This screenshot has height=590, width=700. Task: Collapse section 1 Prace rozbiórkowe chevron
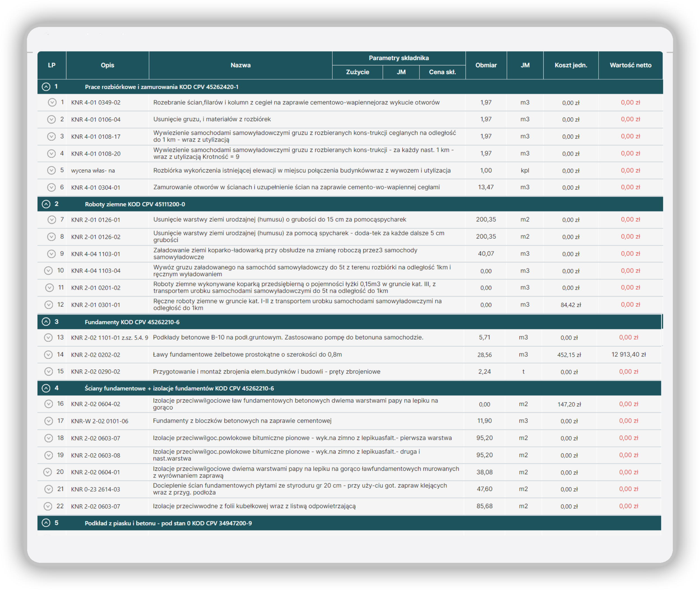tap(46, 87)
